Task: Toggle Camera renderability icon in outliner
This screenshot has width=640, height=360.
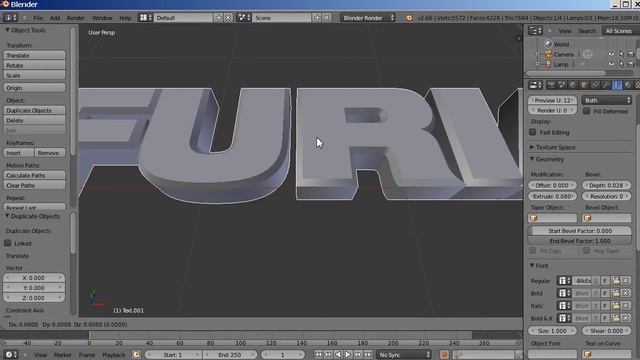Action: click(631, 54)
